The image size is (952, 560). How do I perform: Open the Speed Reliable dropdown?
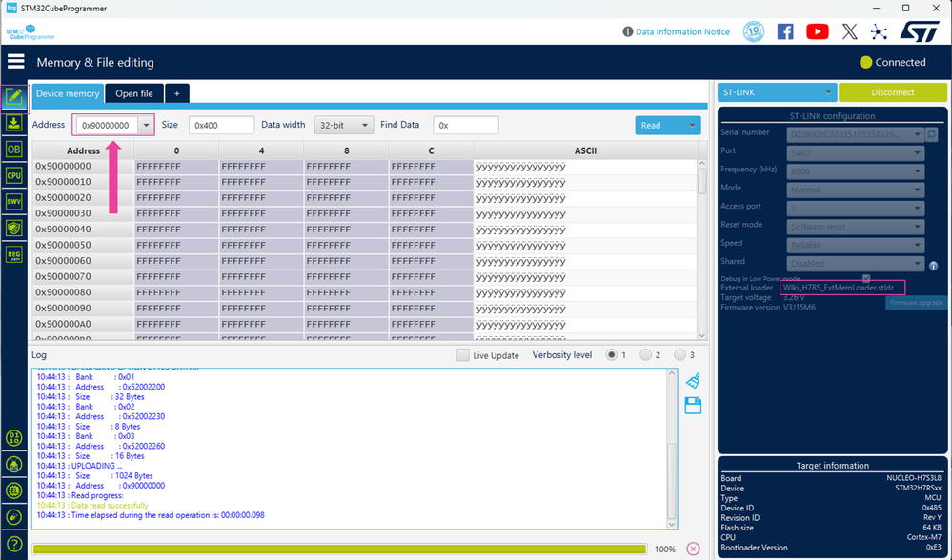click(x=856, y=245)
